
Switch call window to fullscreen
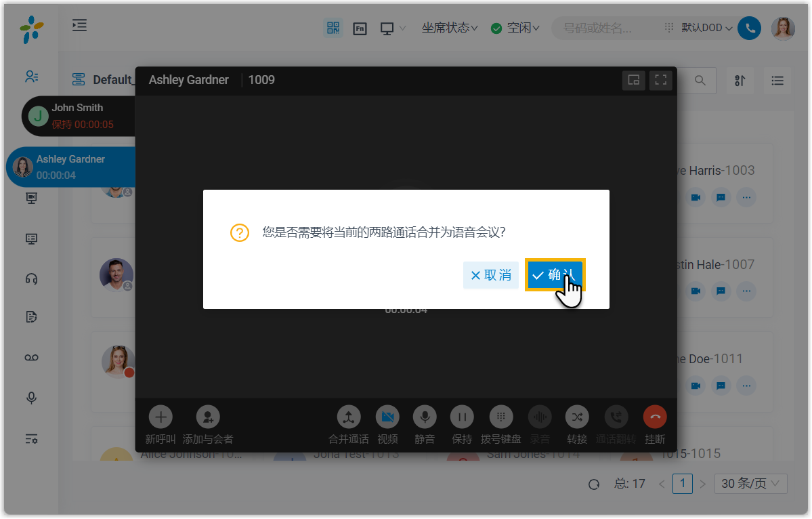point(661,80)
